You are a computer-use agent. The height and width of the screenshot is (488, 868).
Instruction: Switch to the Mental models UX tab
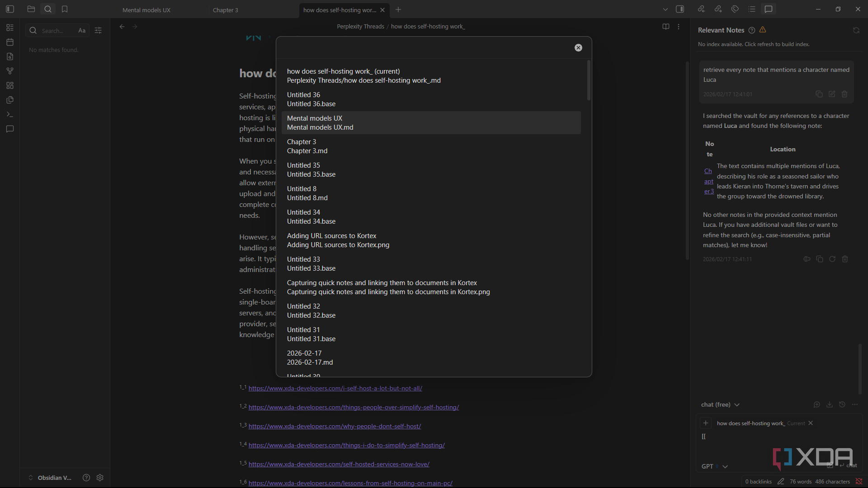tap(146, 10)
